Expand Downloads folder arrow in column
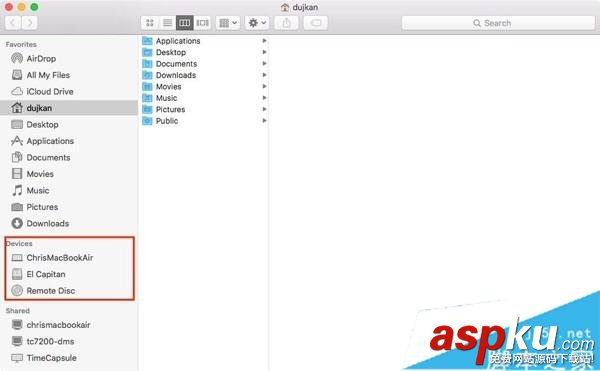The image size is (600, 371). pyautogui.click(x=264, y=75)
